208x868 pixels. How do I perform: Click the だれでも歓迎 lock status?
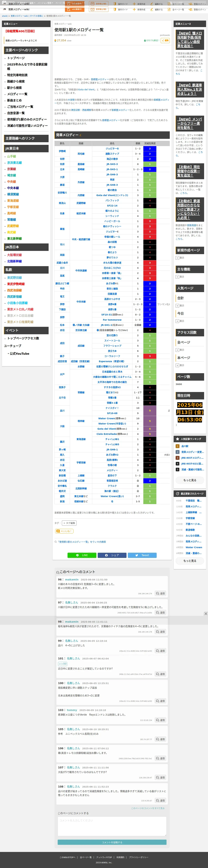point(151,40)
